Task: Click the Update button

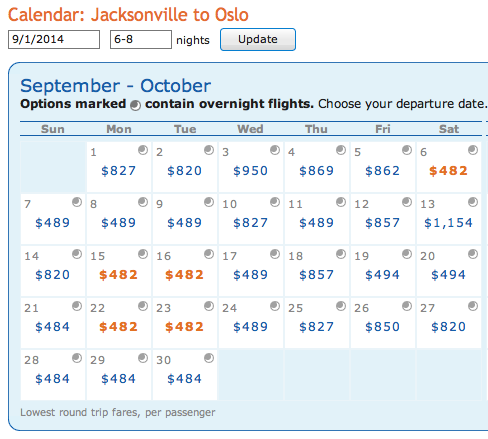Action: coord(258,39)
